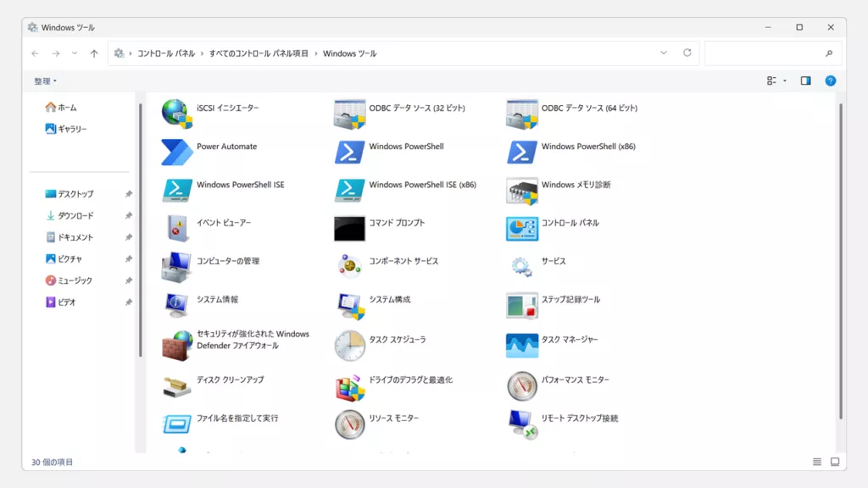Toggle the preview pane button
Screen dimensions: 868x488
click(x=805, y=81)
